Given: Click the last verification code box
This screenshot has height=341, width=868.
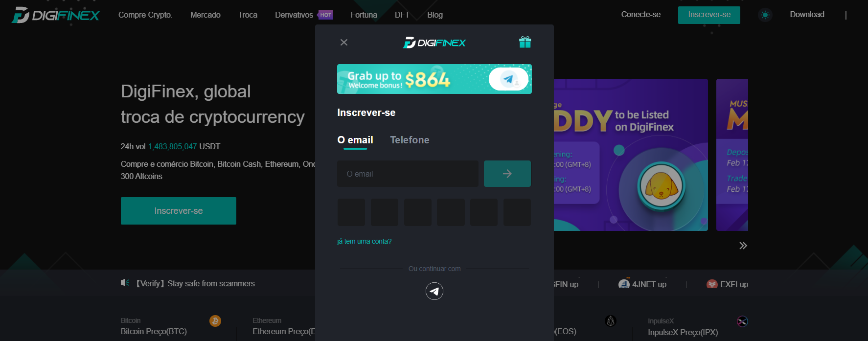Looking at the screenshot, I should 517,212.
